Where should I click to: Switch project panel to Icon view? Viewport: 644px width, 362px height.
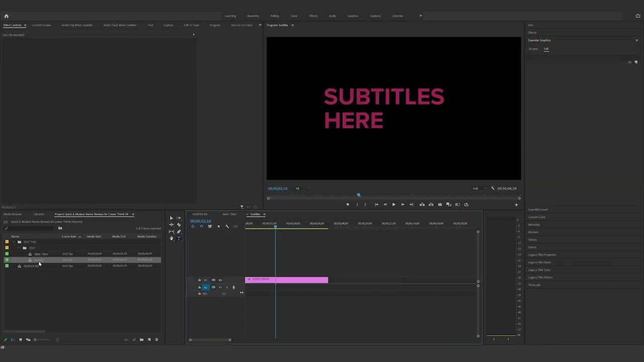21,340
